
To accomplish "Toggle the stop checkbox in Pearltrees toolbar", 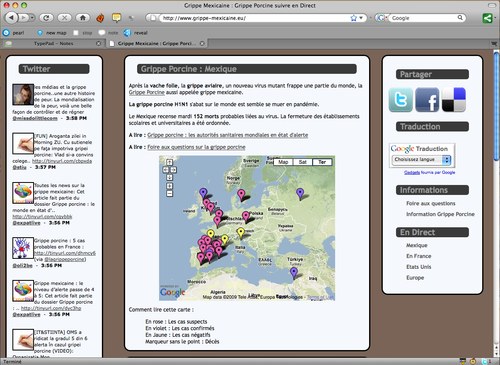I will point(76,33).
